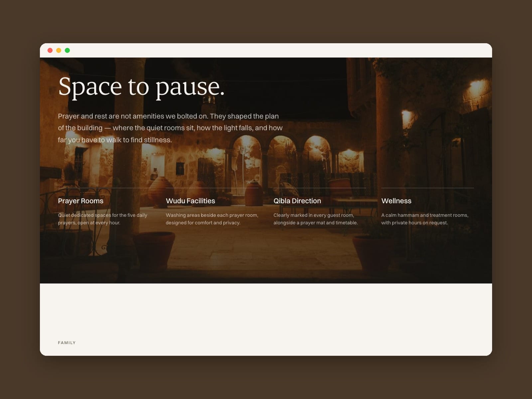Select the FAMILY section label

[67, 343]
